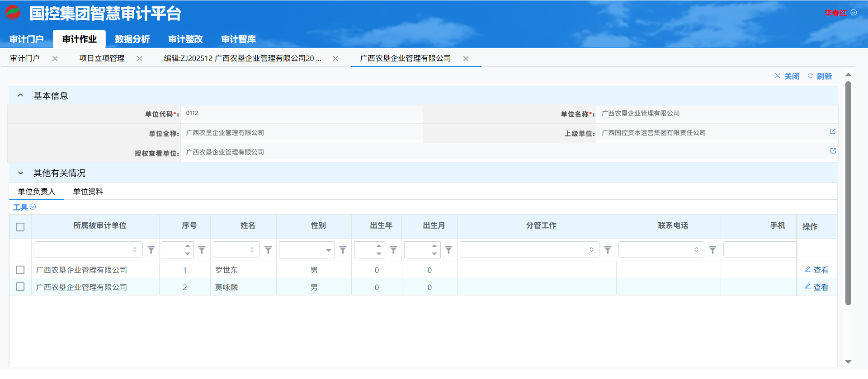The image size is (868, 379).
Task: Collapse the 基本信息 section
Action: click(20, 95)
